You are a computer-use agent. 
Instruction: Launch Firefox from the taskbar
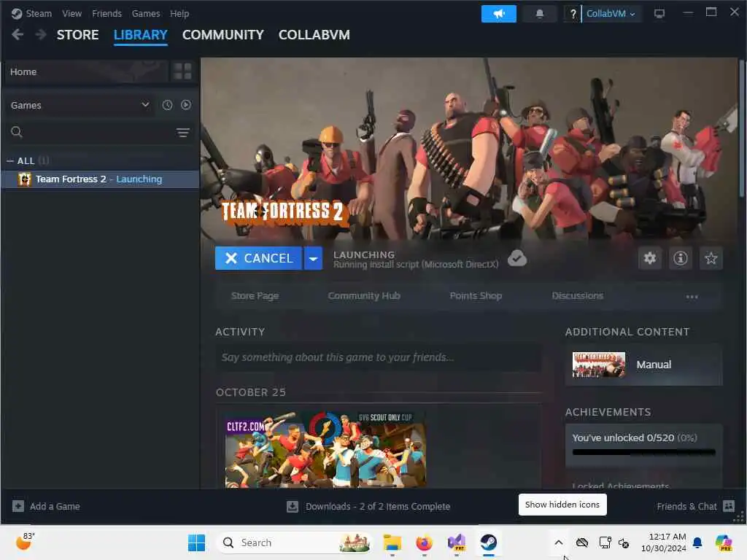pyautogui.click(x=424, y=542)
